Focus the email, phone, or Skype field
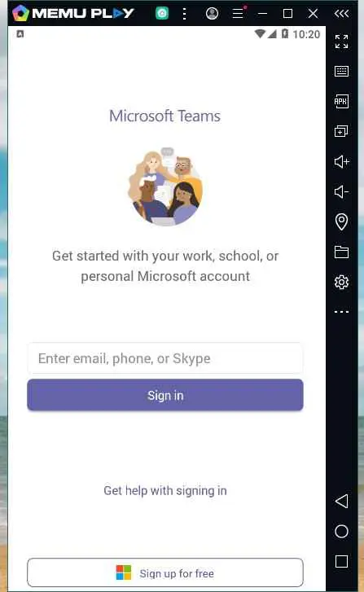The height and width of the screenshot is (592, 364). coord(165,358)
